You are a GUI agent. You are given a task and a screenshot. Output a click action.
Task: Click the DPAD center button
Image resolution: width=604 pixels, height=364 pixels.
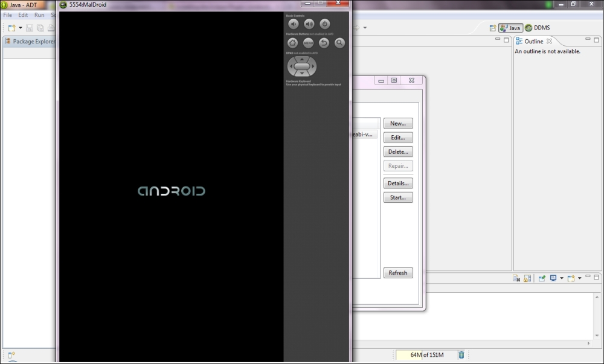[302, 66]
